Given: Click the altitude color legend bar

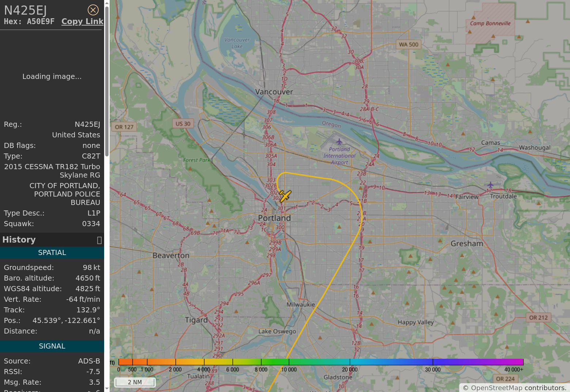Looking at the screenshot, I should [x=321, y=362].
